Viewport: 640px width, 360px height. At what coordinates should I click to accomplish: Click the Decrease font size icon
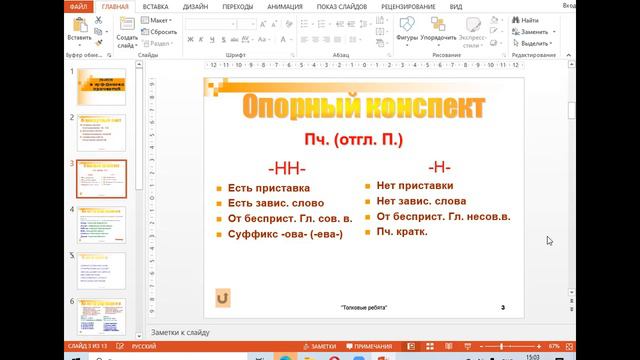274,24
